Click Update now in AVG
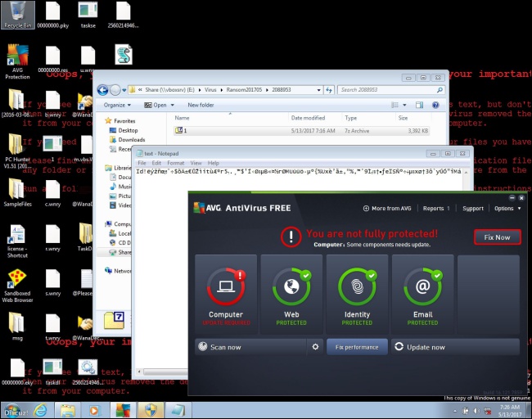Viewport: 532px width, 419px height. point(455,347)
